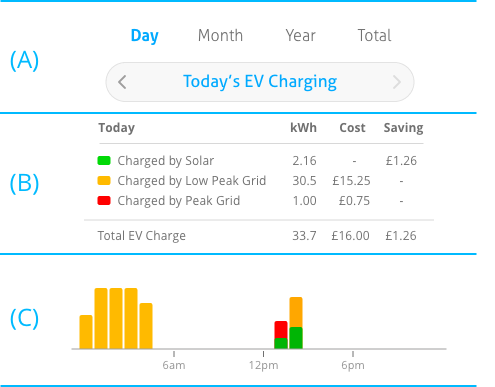Screen dimensions: 495x387
Task: Go to the next day with right chevron
Action: (x=397, y=82)
